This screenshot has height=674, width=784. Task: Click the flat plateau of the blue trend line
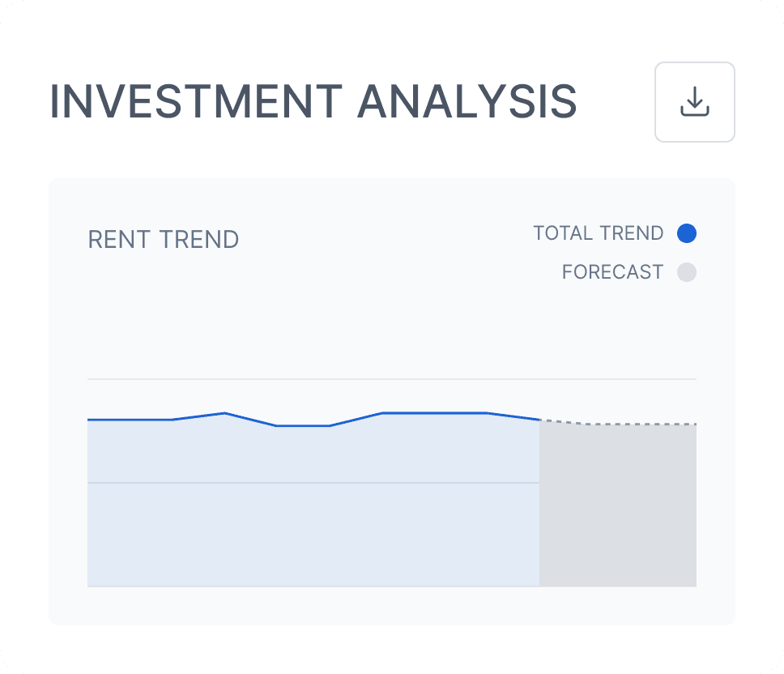433,413
